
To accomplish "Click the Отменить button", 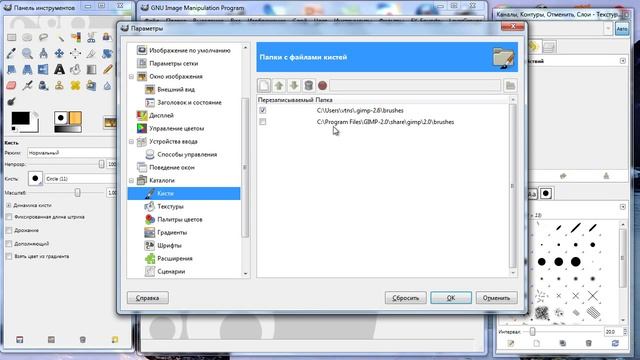I will (x=496, y=298).
